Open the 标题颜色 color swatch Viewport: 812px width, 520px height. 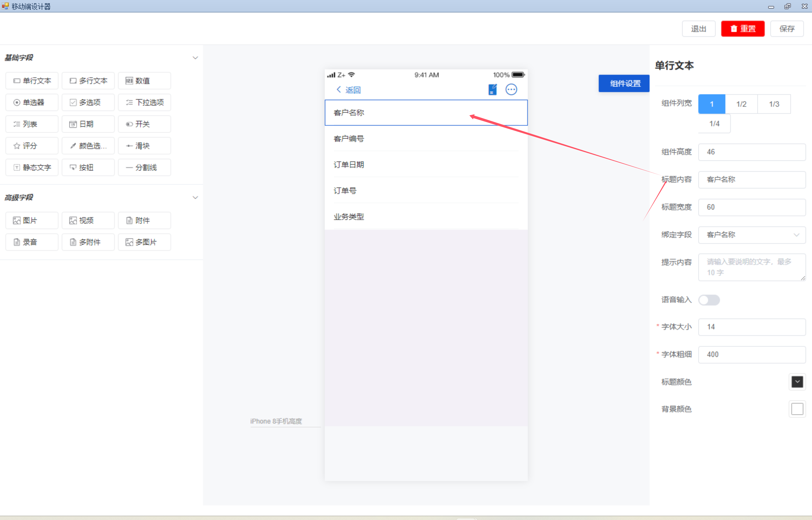pyautogui.click(x=797, y=382)
